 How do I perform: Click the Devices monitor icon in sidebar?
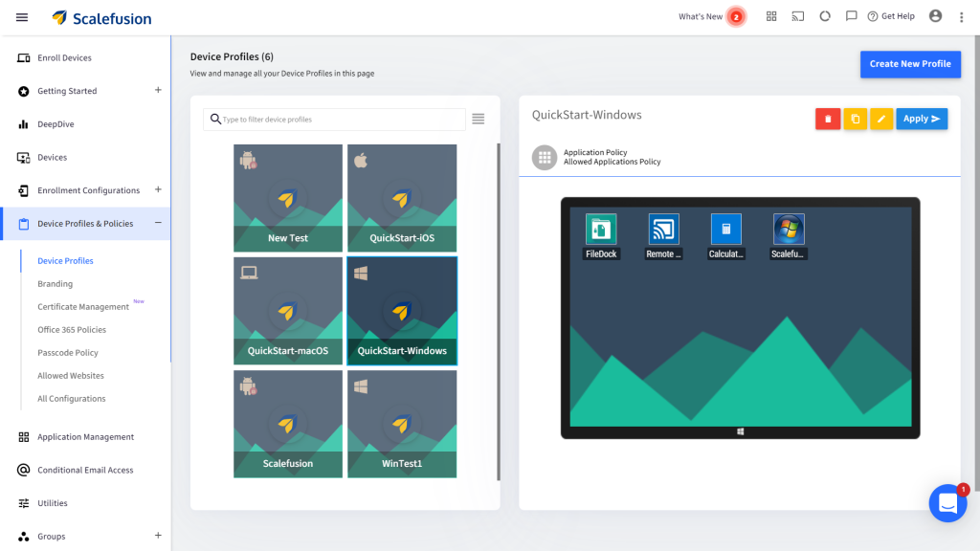(x=24, y=158)
